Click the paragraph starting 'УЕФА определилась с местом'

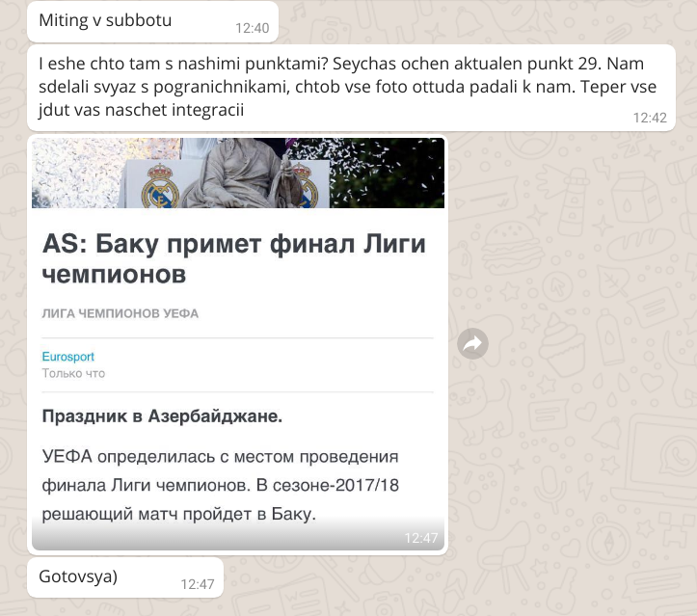point(221,485)
